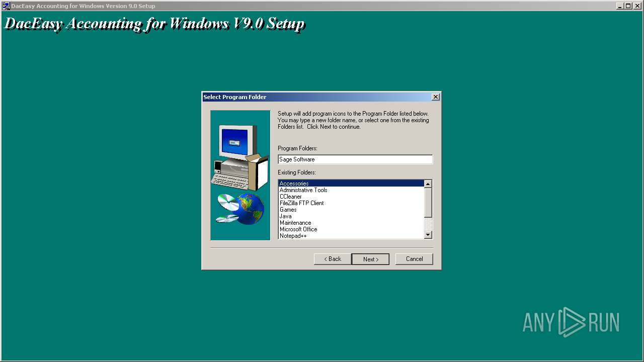
Task: Choose Java in the existing folders
Action: pos(351,216)
